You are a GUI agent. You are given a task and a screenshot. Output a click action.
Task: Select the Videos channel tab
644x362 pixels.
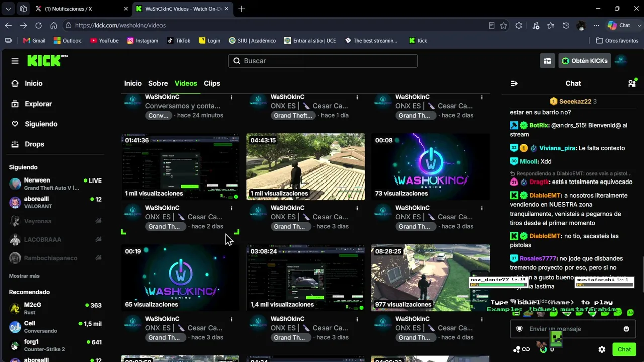click(x=186, y=83)
